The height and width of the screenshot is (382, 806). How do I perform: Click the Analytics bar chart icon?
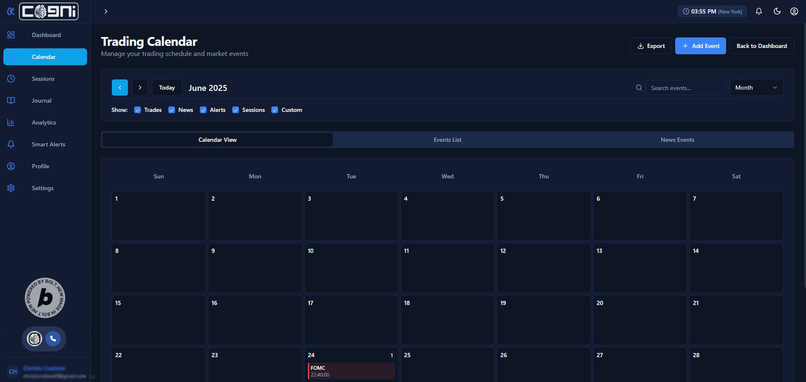coord(11,122)
